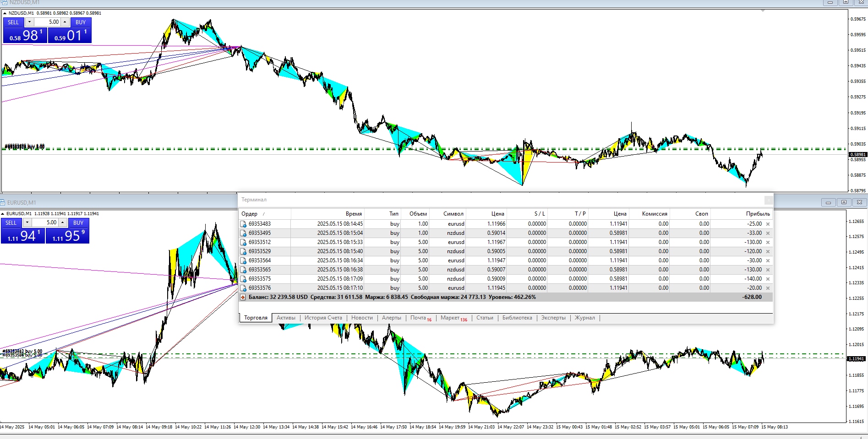Sort by the Своп column header
Viewport: 868px width, 439px height.
690,214
